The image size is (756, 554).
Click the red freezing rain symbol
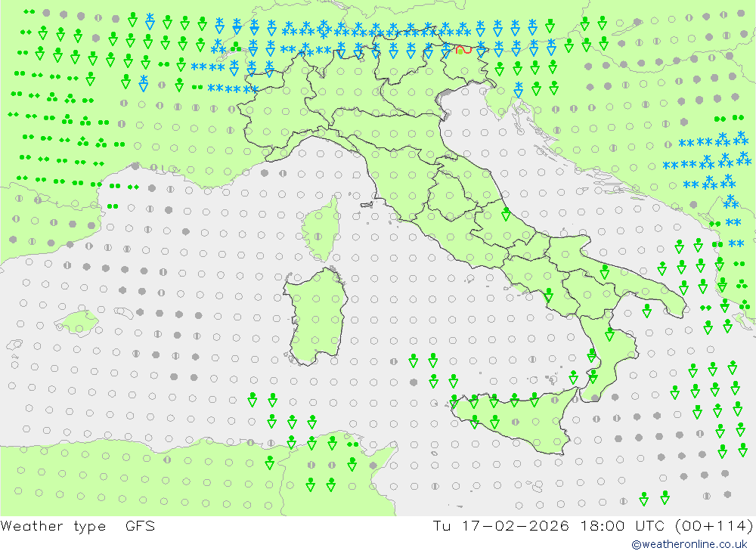point(463,49)
